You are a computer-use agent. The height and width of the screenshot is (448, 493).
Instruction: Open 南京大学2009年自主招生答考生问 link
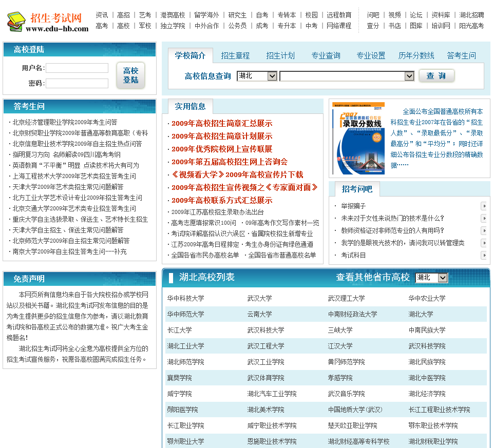pos(69,251)
